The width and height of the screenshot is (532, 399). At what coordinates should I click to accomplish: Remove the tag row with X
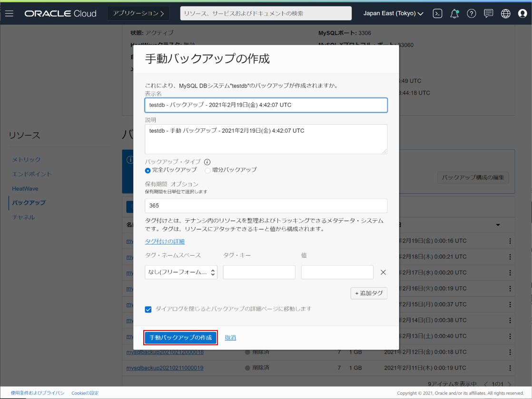383,272
